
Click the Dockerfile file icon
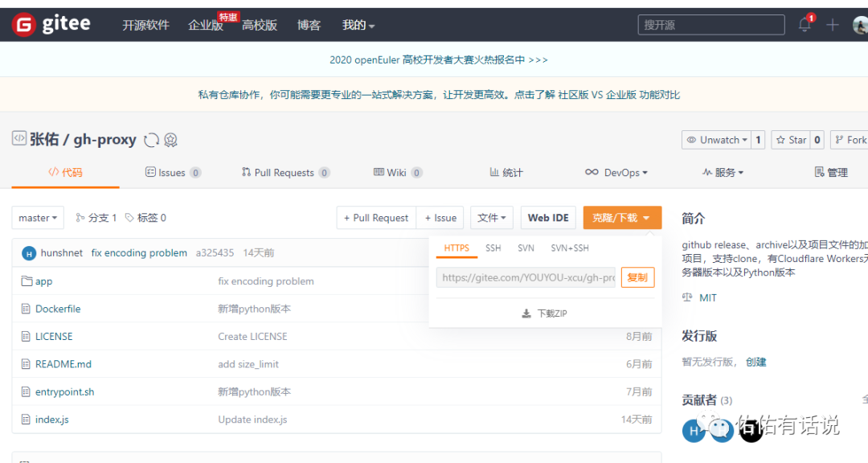point(26,309)
